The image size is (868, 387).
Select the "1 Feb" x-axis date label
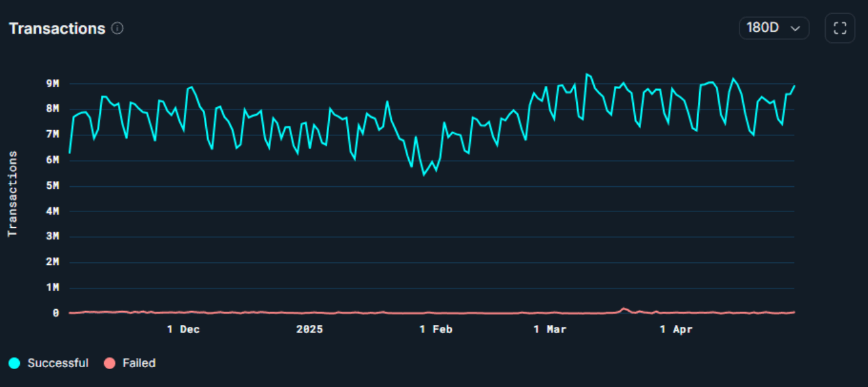pos(437,329)
